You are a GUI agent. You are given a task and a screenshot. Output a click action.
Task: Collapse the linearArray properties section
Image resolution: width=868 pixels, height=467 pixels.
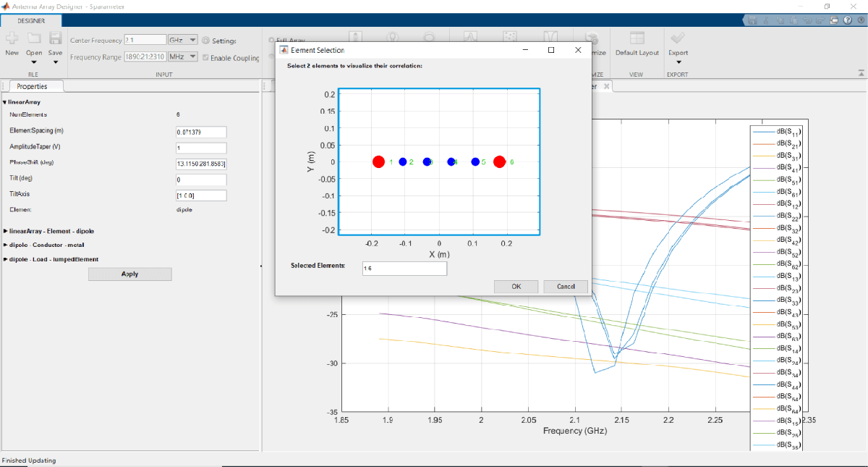[6, 101]
